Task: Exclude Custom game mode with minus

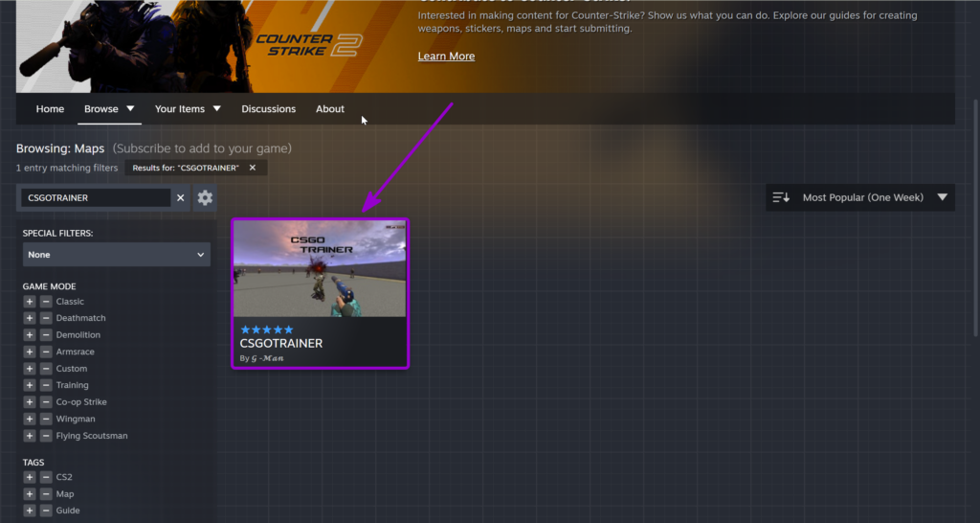Action: (46, 369)
